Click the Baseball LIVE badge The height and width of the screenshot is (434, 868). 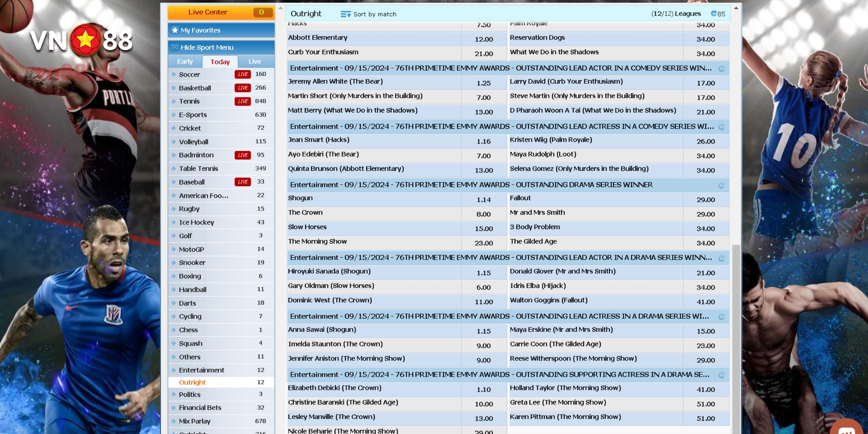coord(243,182)
